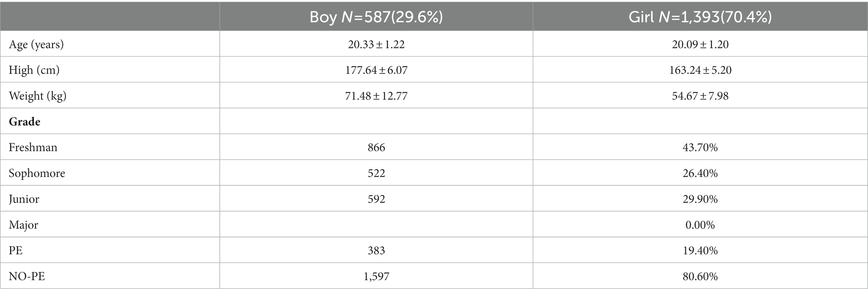Click the Major row label
This screenshot has width=868, height=295.
click(24, 225)
